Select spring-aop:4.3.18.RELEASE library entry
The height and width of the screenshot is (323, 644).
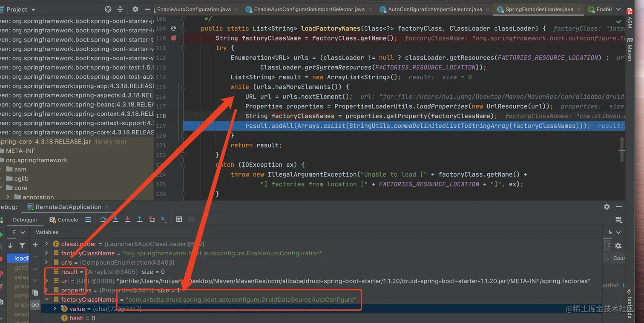point(77,86)
